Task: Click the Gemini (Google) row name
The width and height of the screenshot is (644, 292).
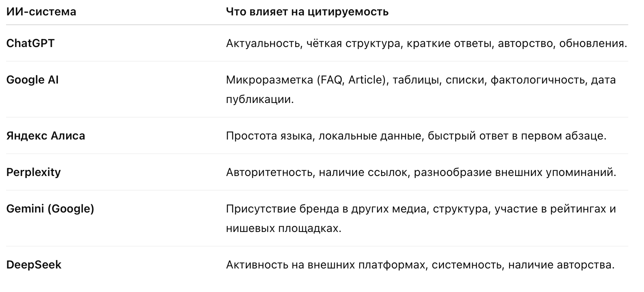Action: (x=50, y=209)
